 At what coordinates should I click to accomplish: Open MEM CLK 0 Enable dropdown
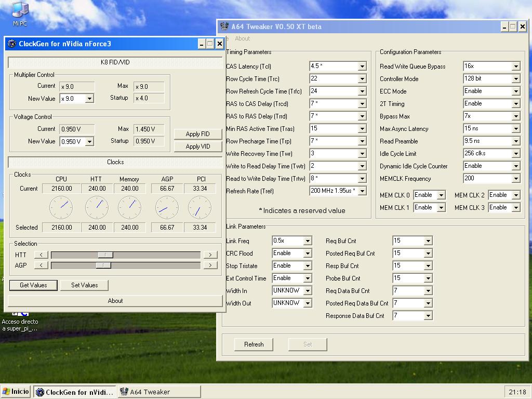click(x=441, y=195)
